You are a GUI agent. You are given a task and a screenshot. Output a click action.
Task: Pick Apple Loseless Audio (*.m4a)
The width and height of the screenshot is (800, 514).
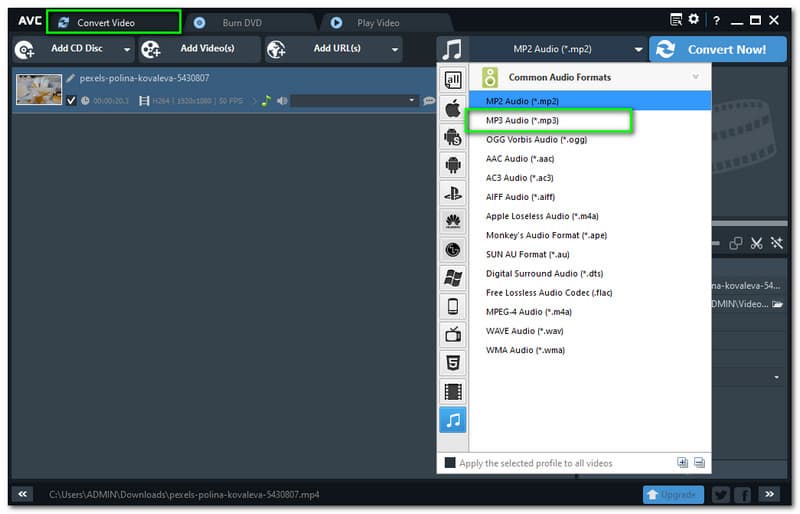coord(590,216)
